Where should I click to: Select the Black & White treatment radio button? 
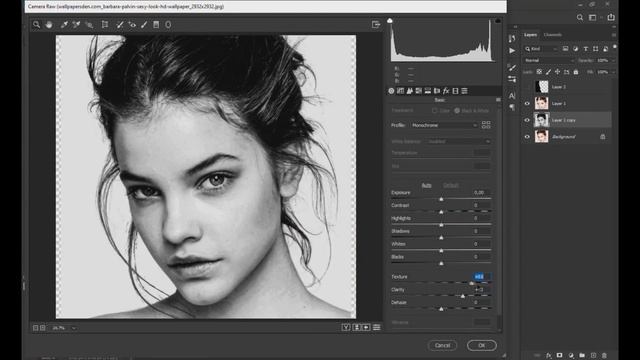click(x=457, y=111)
